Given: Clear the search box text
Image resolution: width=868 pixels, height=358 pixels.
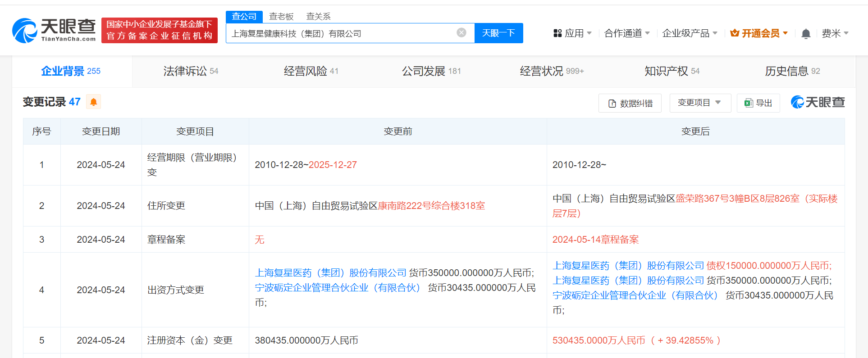Looking at the screenshot, I should point(461,32).
